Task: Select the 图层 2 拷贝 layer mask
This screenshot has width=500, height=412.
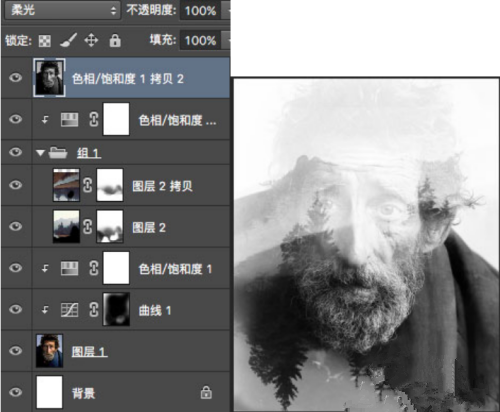Action: (x=110, y=185)
